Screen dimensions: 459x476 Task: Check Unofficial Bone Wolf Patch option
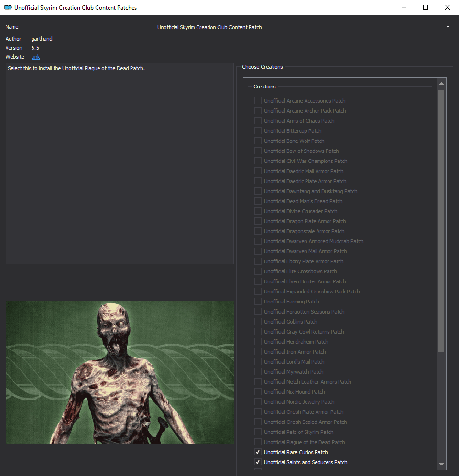click(258, 141)
